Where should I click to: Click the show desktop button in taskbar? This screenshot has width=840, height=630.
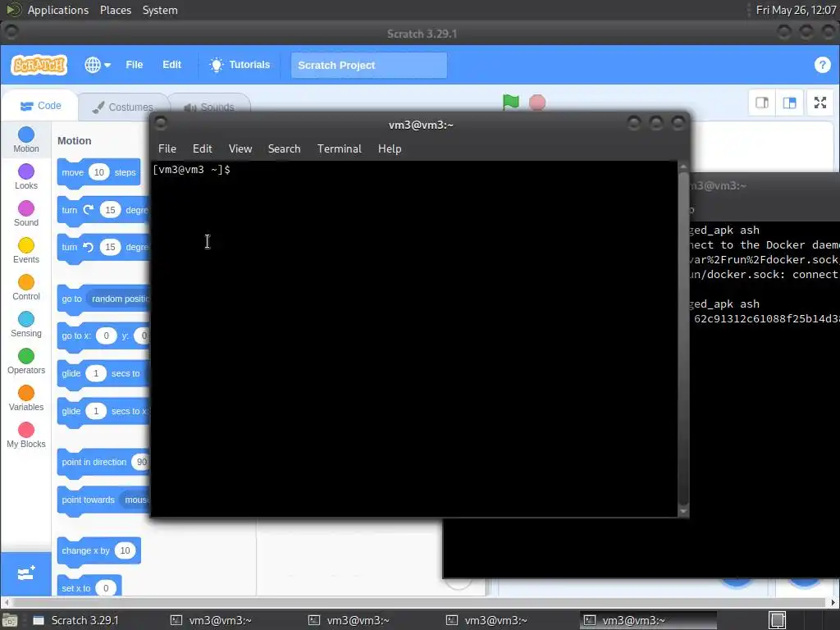click(x=10, y=620)
